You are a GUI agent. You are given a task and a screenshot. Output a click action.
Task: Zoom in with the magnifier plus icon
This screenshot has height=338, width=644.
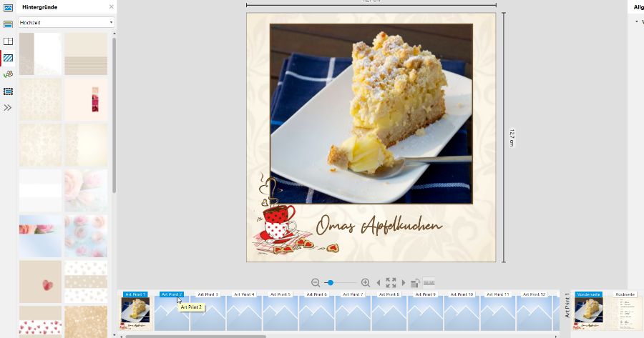click(366, 283)
